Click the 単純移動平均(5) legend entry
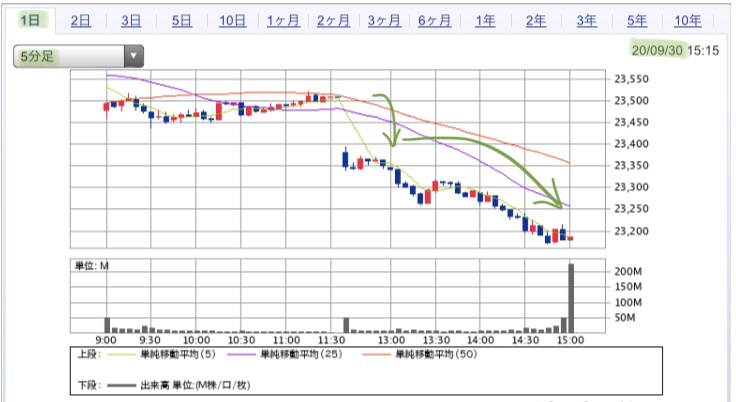Screen dimensions: 736x402 pyautogui.click(x=178, y=354)
